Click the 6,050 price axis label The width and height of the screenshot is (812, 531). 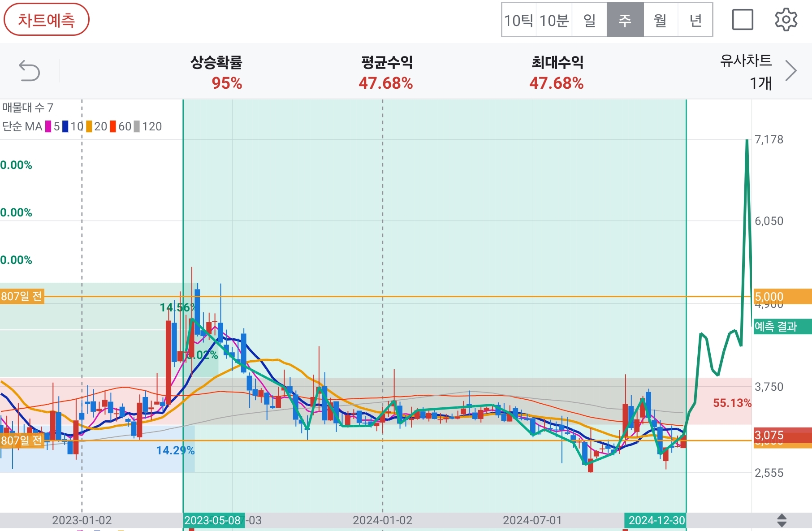tap(769, 221)
